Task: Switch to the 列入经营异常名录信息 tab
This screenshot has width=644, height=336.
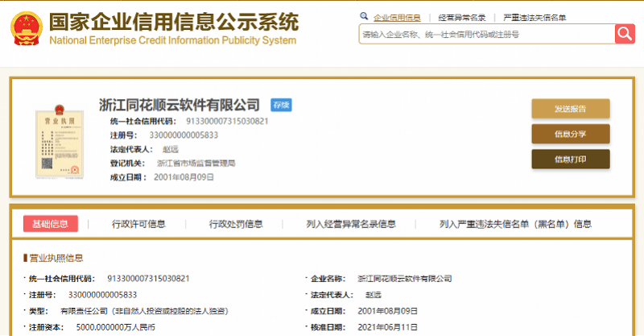Action: pos(351,224)
